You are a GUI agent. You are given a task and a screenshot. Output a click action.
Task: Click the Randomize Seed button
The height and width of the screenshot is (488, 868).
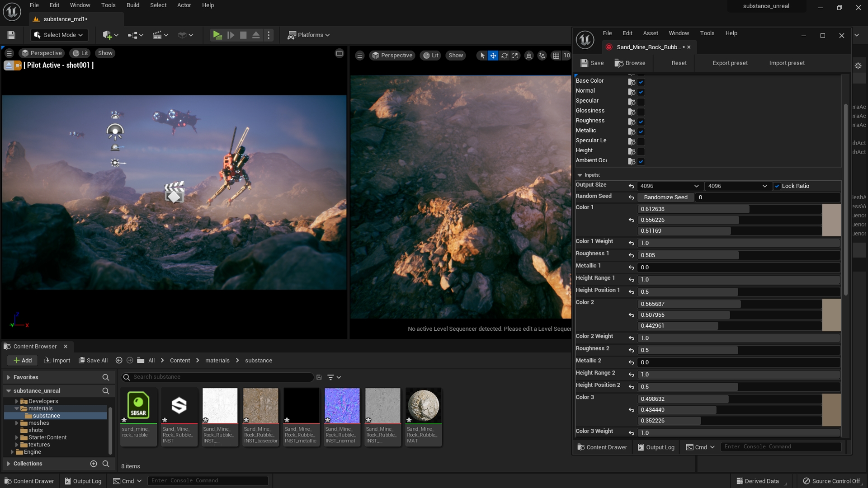click(x=665, y=197)
